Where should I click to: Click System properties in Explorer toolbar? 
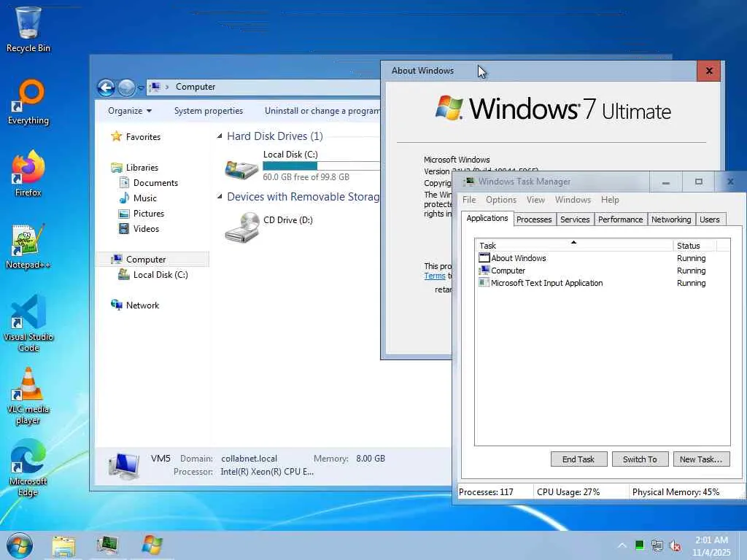pos(208,111)
